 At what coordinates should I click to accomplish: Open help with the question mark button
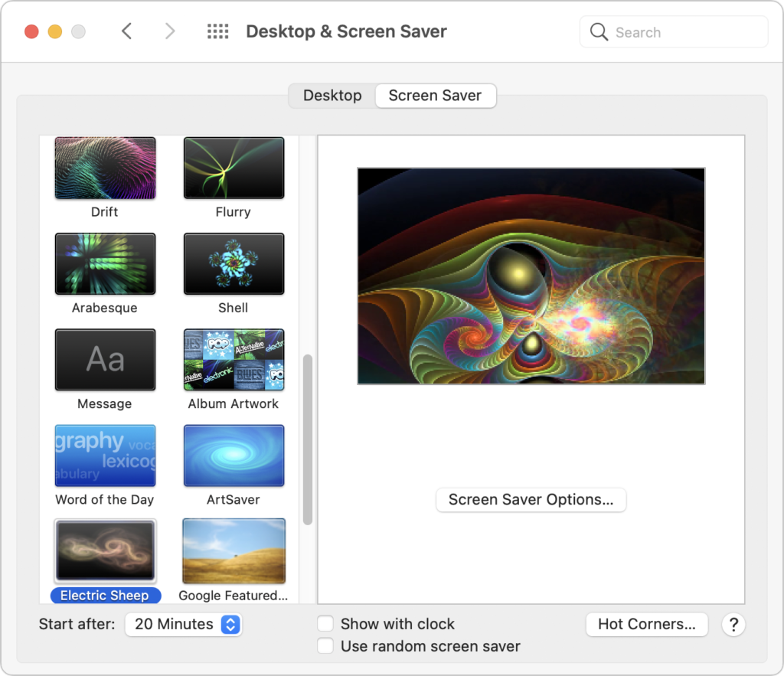733,624
